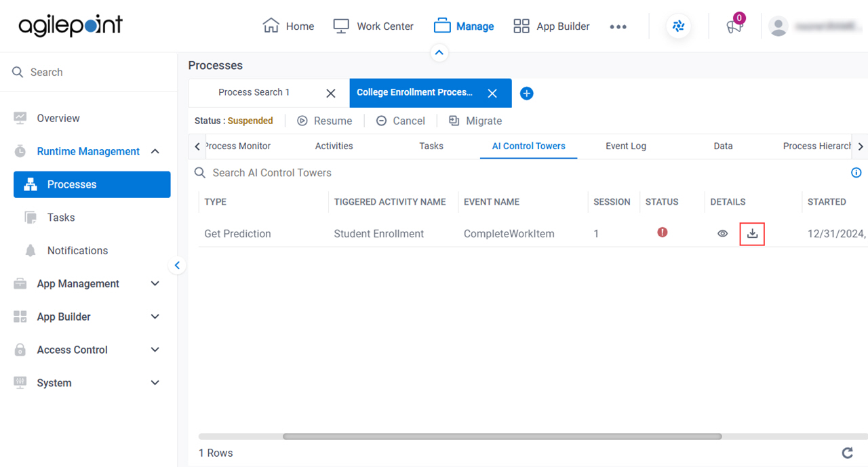Resume the suspended process
This screenshot has height=467, width=868.
(x=325, y=121)
